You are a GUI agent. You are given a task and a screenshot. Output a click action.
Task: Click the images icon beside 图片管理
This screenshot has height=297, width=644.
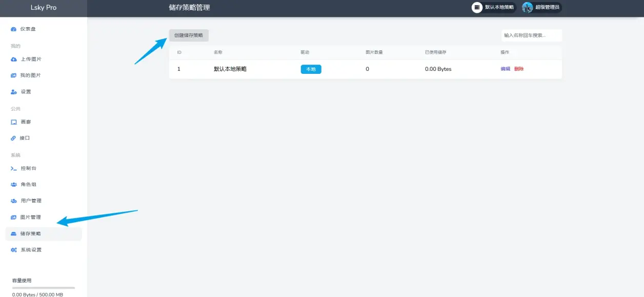(14, 217)
